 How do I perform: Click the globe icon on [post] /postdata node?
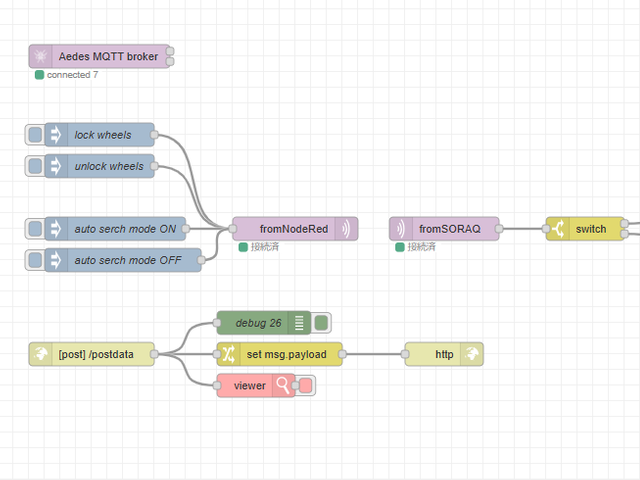40,354
